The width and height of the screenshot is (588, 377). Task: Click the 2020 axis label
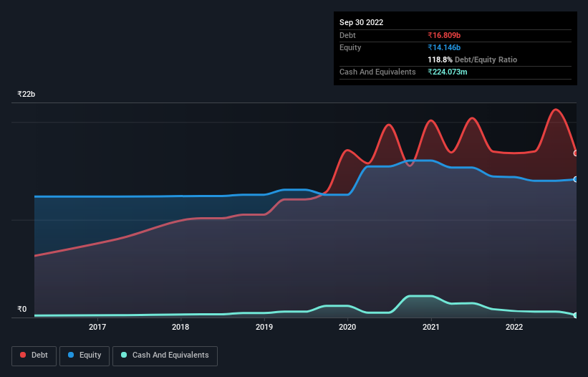347,327
